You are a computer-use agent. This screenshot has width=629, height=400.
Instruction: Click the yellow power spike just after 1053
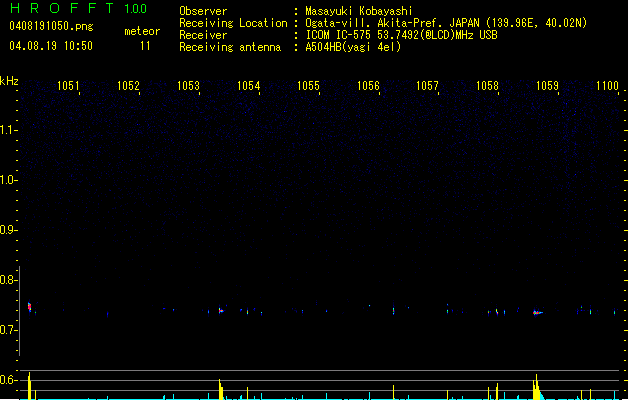coord(221,389)
